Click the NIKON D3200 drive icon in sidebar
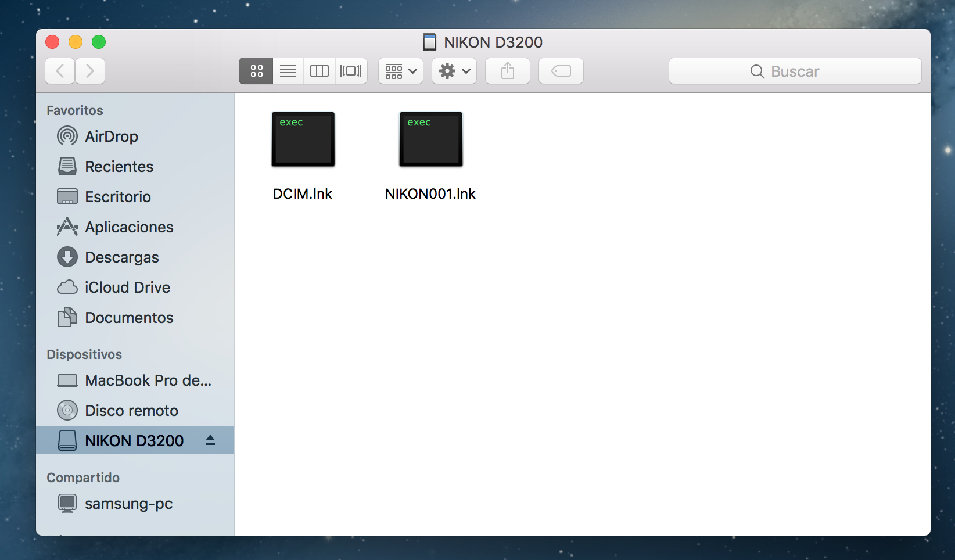Screen dimensions: 955x560 tap(67, 441)
